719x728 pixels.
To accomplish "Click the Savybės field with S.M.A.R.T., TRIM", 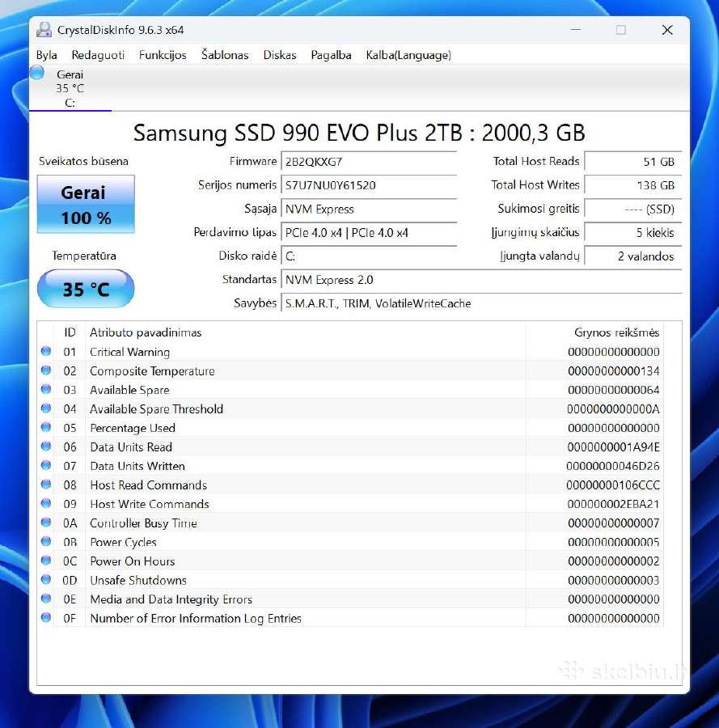I will tap(481, 303).
